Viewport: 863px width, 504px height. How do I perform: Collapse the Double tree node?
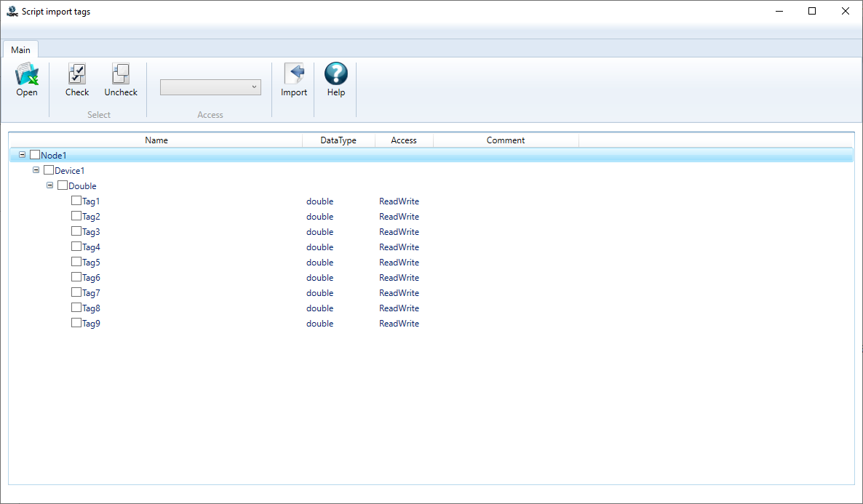coord(49,185)
